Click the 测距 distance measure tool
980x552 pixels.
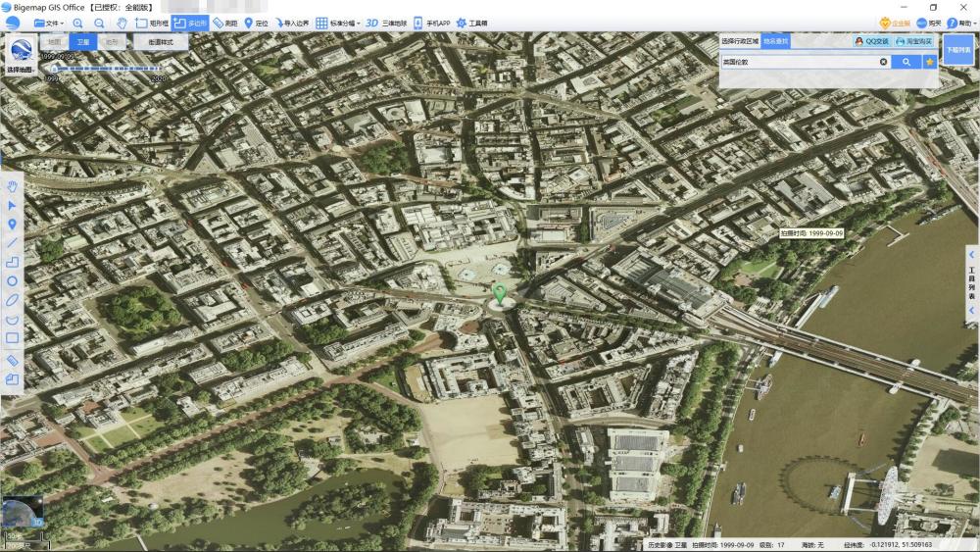tap(225, 24)
